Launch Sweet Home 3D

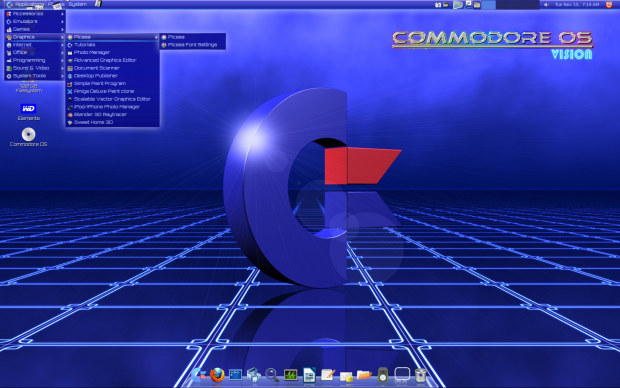point(113,122)
